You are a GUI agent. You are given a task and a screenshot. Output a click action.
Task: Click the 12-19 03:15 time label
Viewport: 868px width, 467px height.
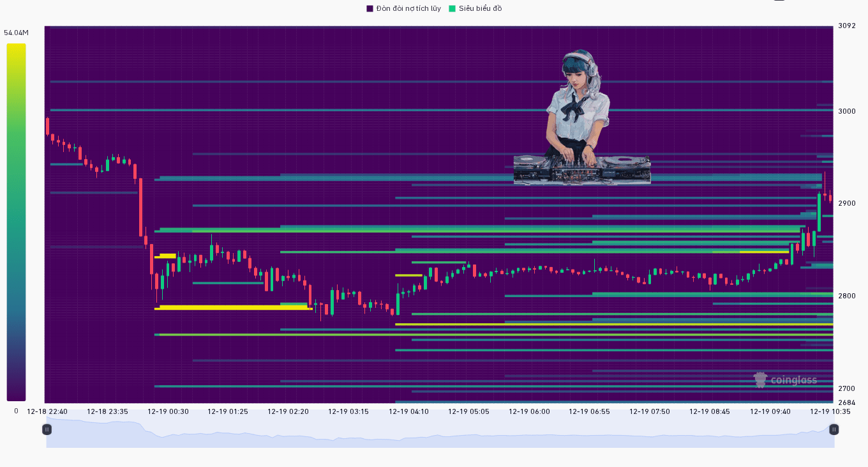point(348,411)
